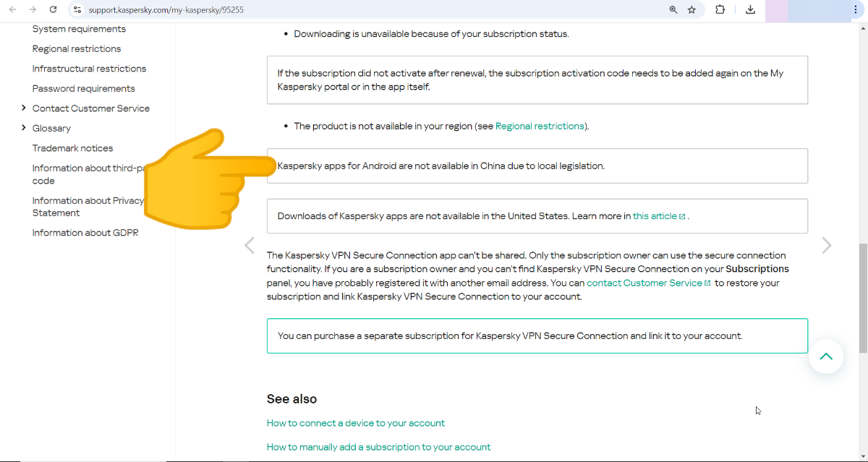Expand the Contact Customer Service section

click(x=23, y=108)
